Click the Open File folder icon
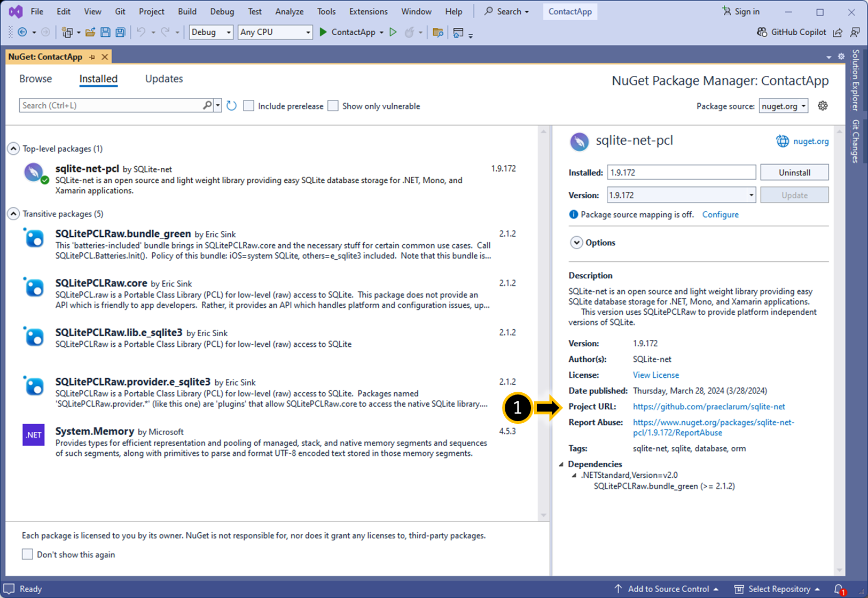The width and height of the screenshot is (868, 598). point(90,33)
